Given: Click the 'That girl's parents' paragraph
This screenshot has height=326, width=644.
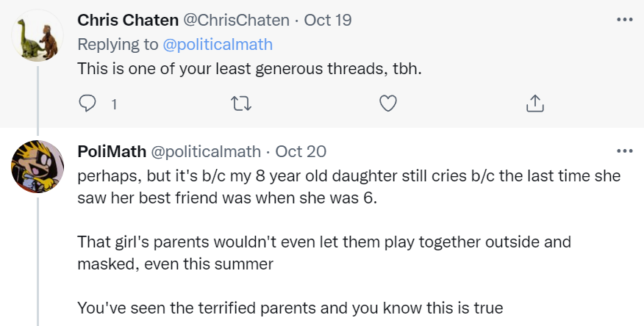Looking at the screenshot, I should pos(323,253).
